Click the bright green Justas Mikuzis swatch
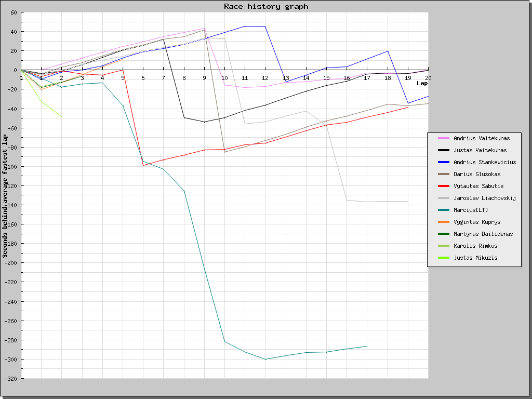532x399 pixels. point(444,258)
